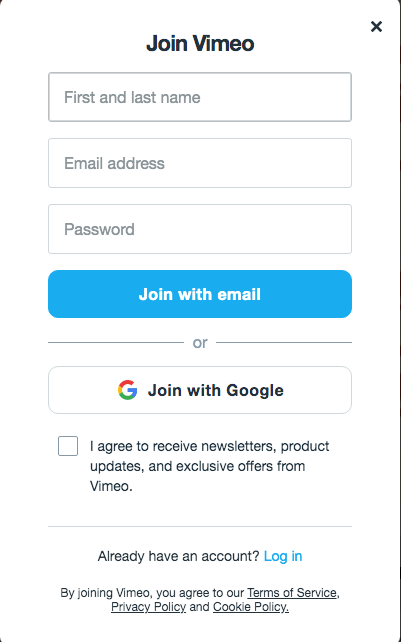
Task: Open the Cookie Policy link
Action: click(x=251, y=607)
